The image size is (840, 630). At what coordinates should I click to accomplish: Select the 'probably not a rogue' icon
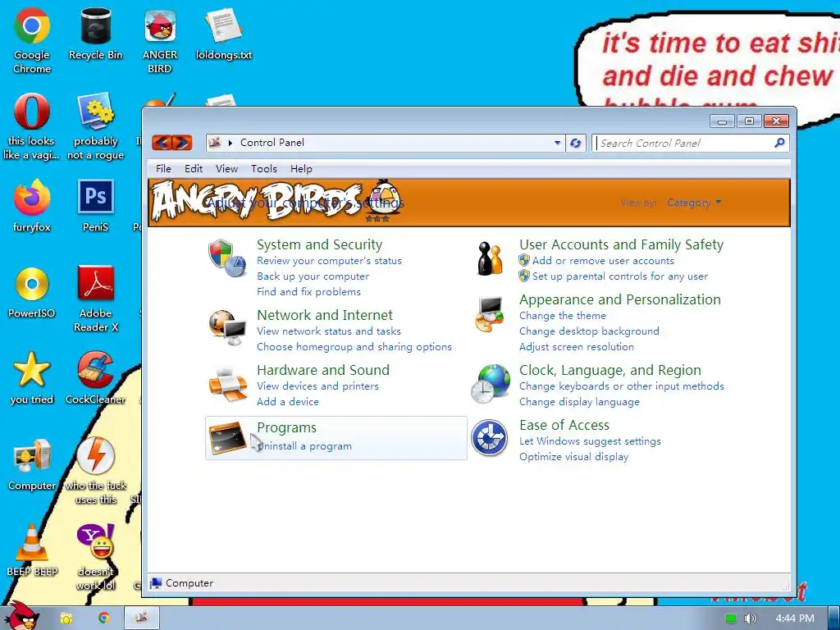click(95, 126)
